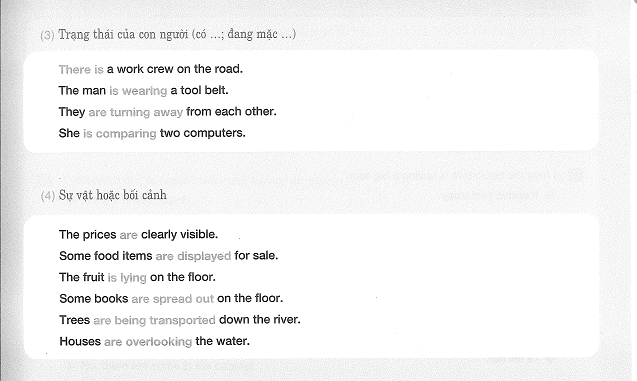Select 'She is comparing two computers.'
The width and height of the screenshot is (637, 381).
[x=152, y=133]
